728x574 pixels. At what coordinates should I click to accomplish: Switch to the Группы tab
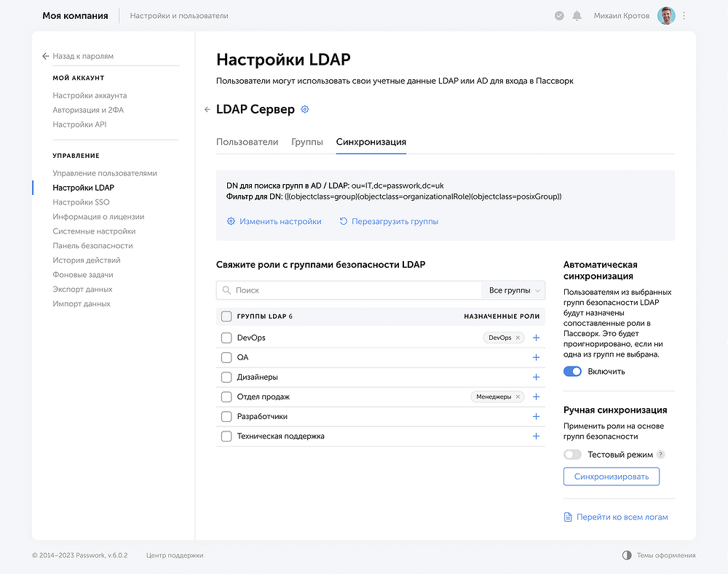click(x=307, y=142)
